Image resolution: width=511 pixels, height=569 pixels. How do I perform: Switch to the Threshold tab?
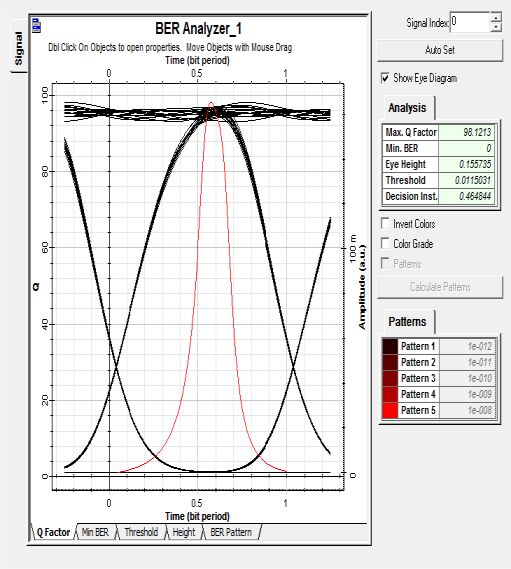click(x=141, y=532)
